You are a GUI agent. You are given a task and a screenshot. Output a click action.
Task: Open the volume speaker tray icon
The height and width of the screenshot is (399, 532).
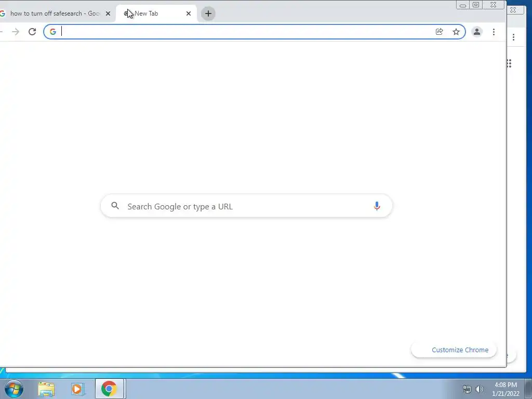(x=480, y=389)
